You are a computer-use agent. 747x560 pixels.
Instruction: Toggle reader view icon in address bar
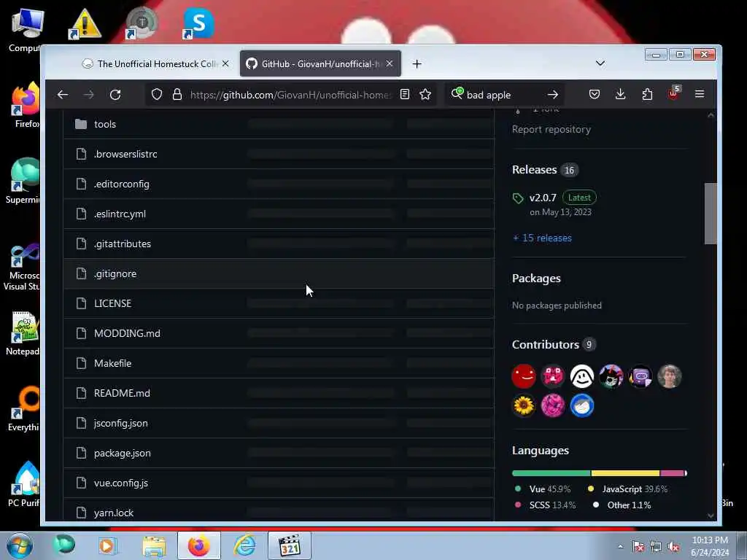404,94
